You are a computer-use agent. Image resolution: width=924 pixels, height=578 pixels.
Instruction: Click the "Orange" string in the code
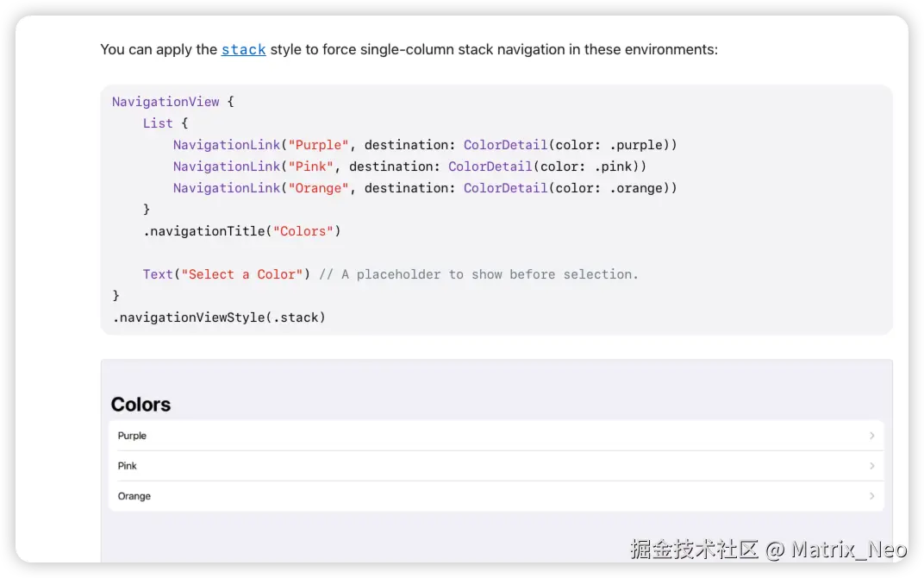click(x=319, y=188)
